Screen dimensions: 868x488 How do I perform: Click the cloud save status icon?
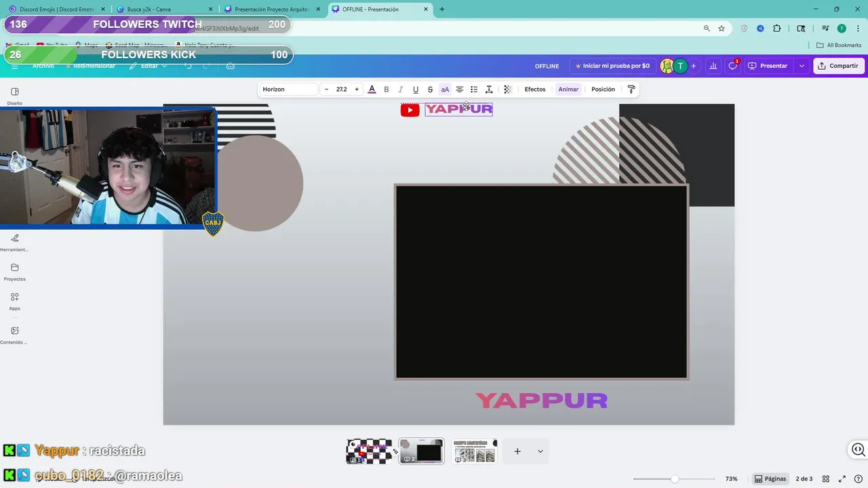point(231,66)
